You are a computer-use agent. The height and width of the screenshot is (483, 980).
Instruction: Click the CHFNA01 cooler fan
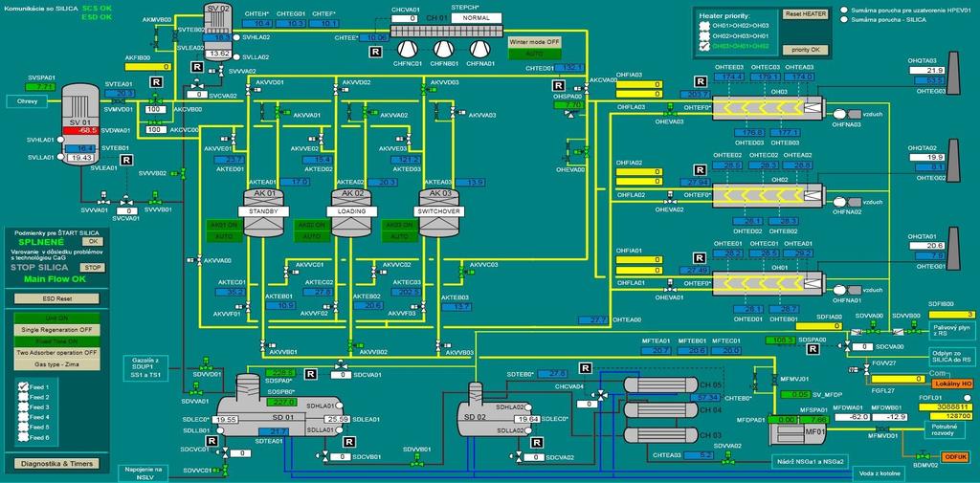480,50
